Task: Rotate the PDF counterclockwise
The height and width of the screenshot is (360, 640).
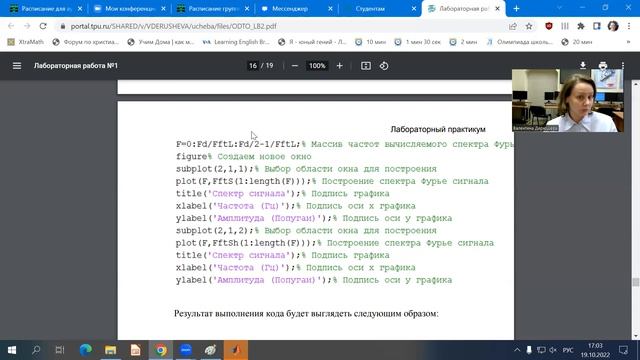Action: [384, 66]
